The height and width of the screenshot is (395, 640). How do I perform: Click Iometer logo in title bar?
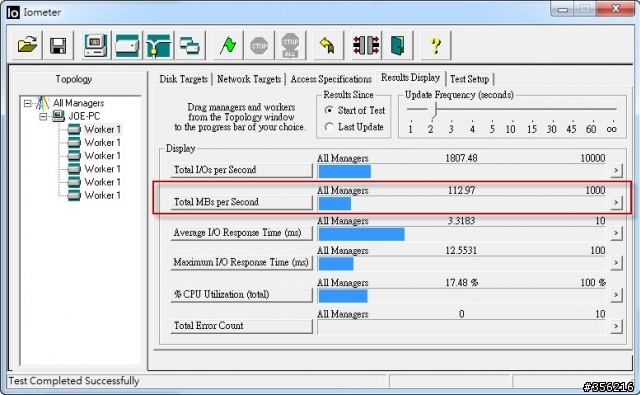click(x=13, y=12)
